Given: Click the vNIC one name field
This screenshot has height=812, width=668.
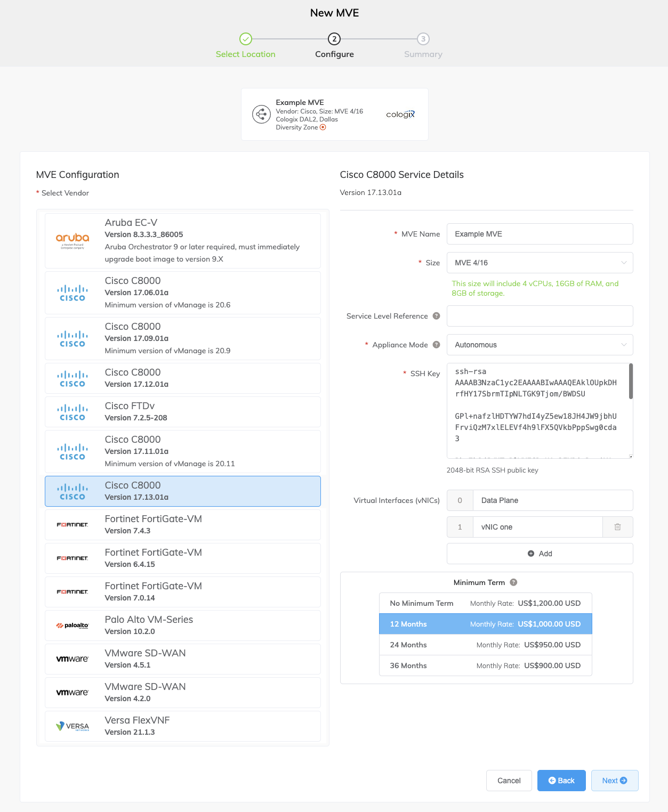Looking at the screenshot, I should pos(538,527).
